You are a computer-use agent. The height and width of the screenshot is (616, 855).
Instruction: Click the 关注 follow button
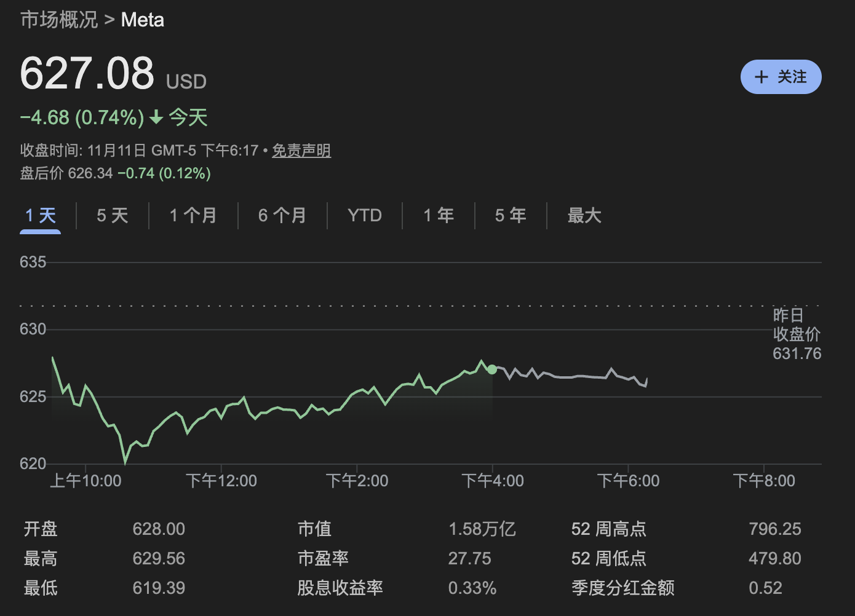(781, 77)
